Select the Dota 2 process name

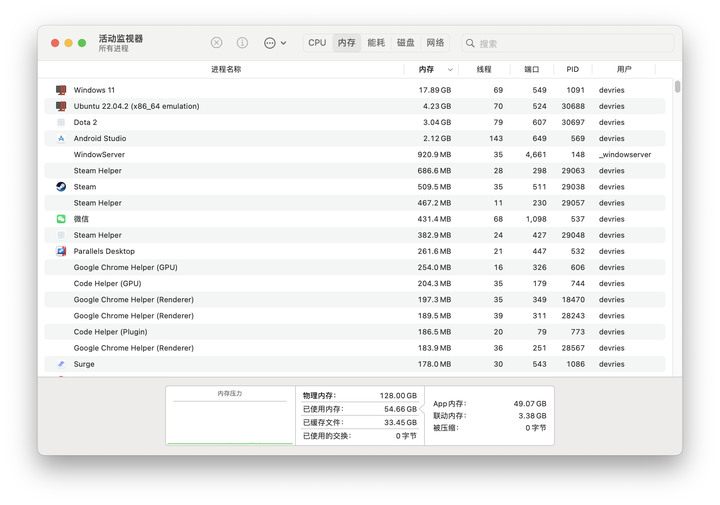(85, 122)
